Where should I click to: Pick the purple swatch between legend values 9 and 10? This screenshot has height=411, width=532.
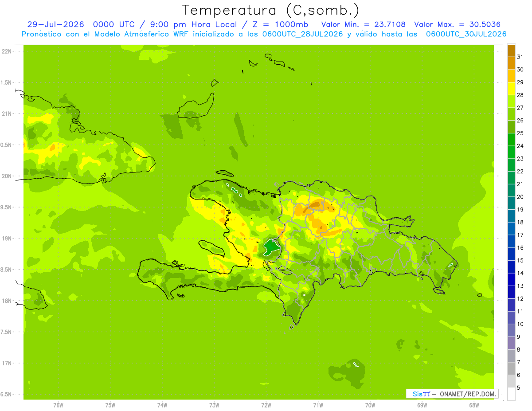[511, 331]
